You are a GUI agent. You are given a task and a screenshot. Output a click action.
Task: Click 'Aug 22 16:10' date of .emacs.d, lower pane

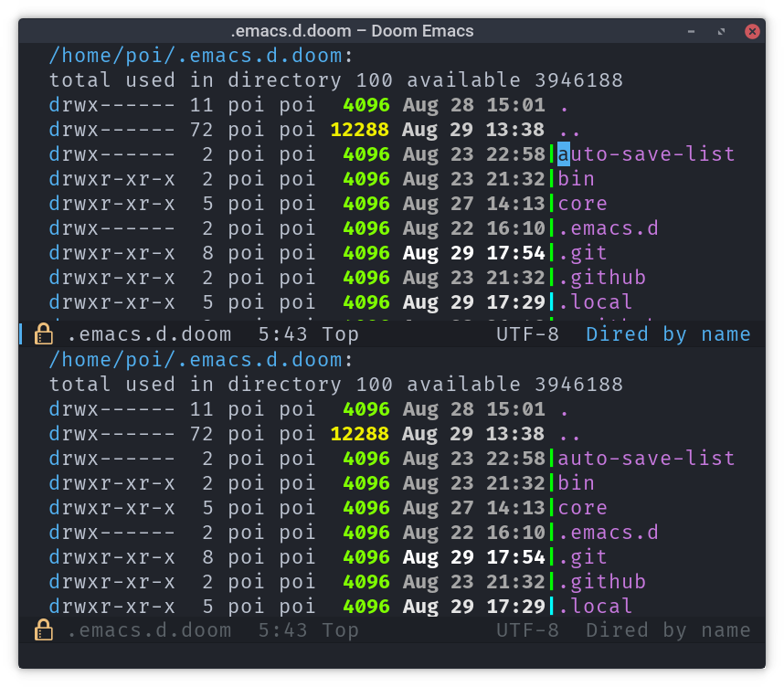[473, 532]
